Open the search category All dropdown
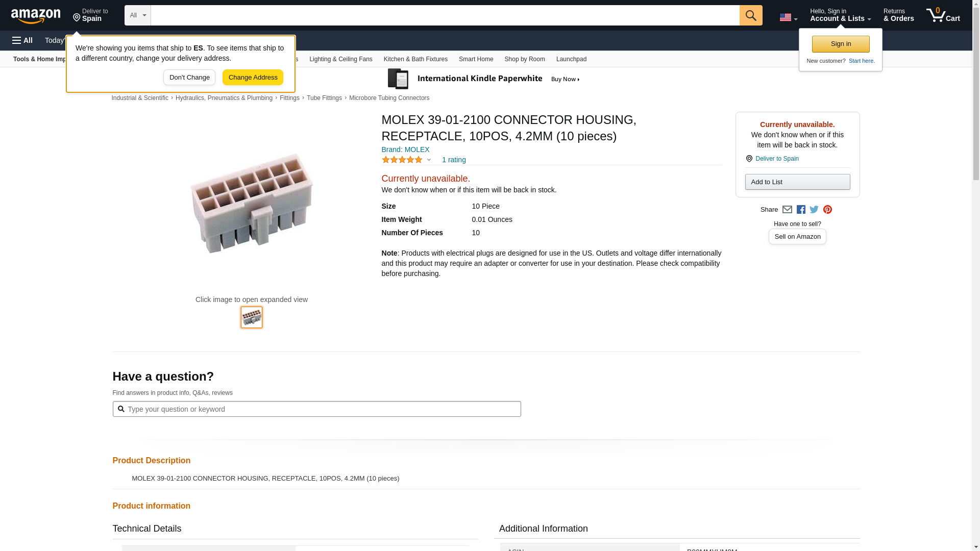 (137, 15)
